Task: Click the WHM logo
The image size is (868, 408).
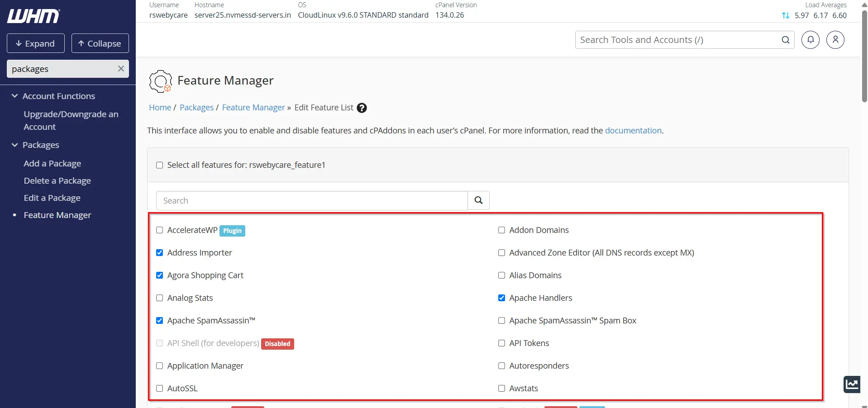Action: [33, 16]
